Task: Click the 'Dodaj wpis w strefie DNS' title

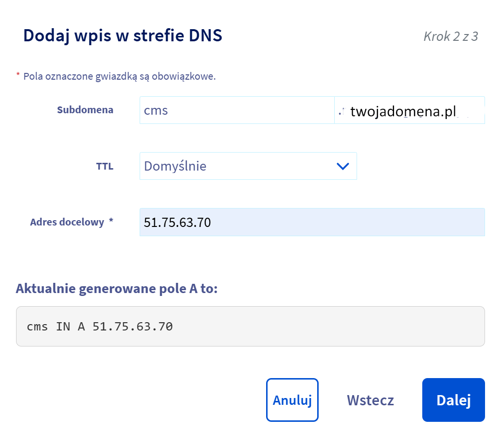Action: [123, 36]
